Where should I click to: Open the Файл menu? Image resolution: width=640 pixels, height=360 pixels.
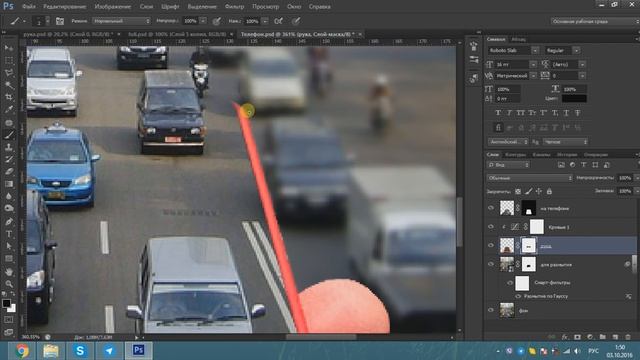pyautogui.click(x=29, y=7)
